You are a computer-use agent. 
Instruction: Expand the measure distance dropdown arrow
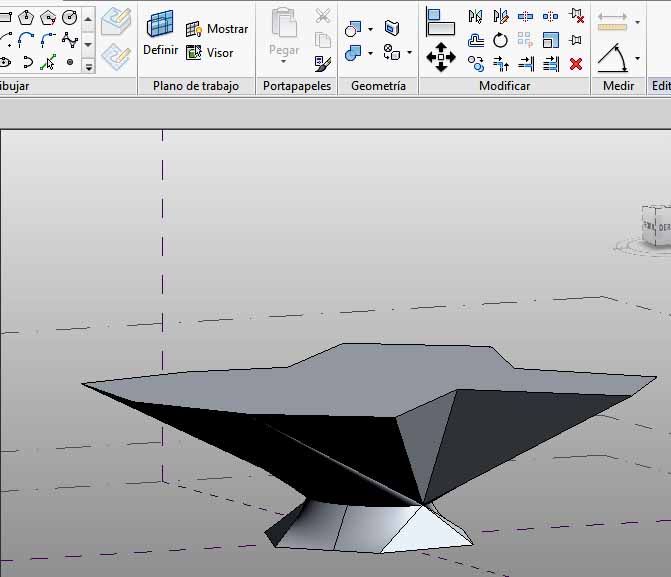[x=637, y=21]
